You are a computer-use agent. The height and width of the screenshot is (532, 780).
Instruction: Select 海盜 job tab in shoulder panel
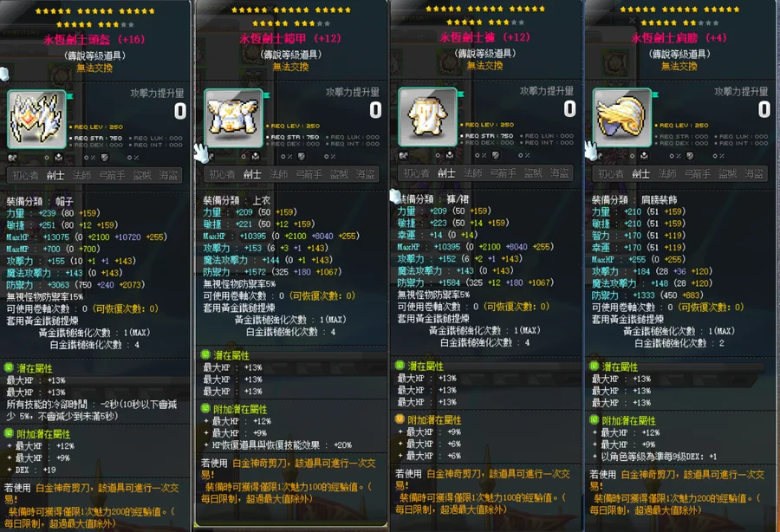click(754, 173)
